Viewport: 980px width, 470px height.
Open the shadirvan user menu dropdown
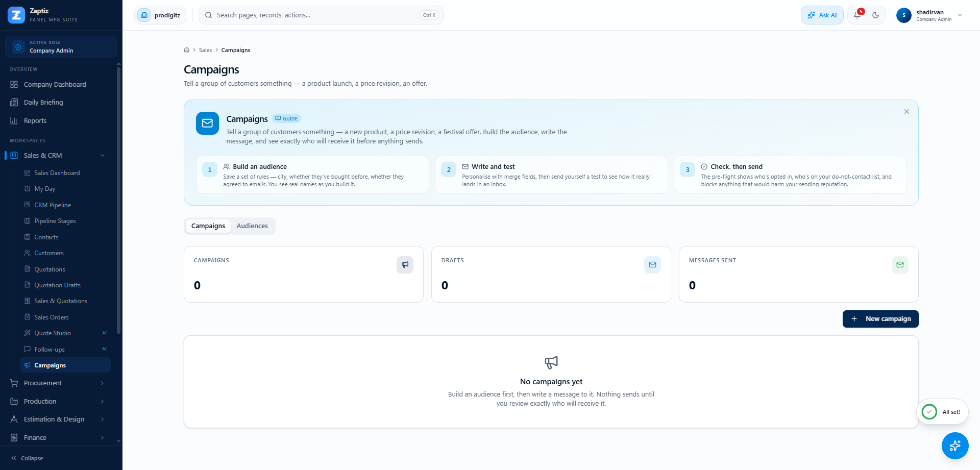coord(930,15)
